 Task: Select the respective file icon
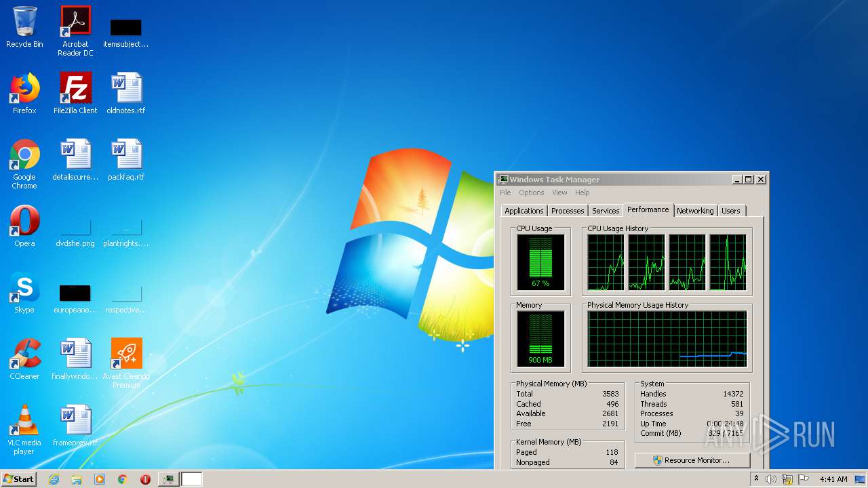126,298
